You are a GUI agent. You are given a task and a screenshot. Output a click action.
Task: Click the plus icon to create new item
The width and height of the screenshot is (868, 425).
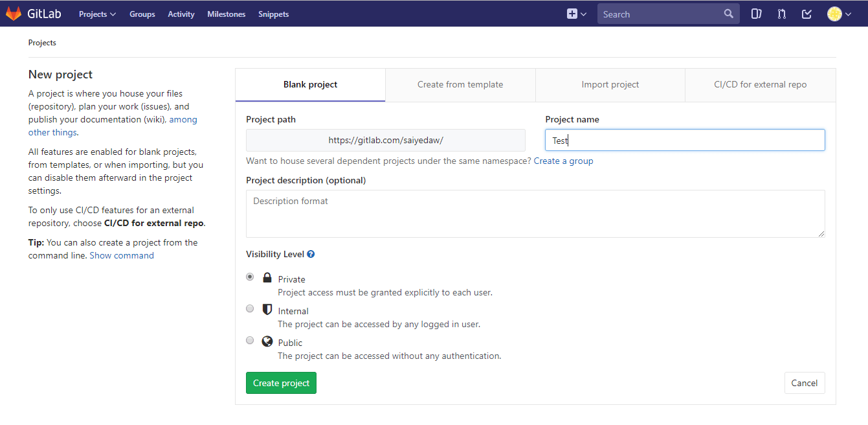click(x=572, y=13)
